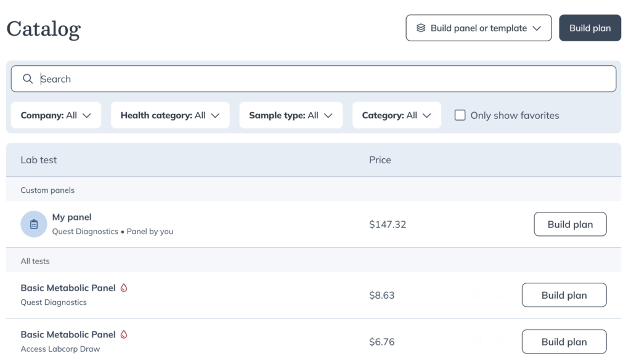This screenshot has width=631, height=364.
Task: Open the Sample type filter dropdown
Action: click(x=291, y=115)
